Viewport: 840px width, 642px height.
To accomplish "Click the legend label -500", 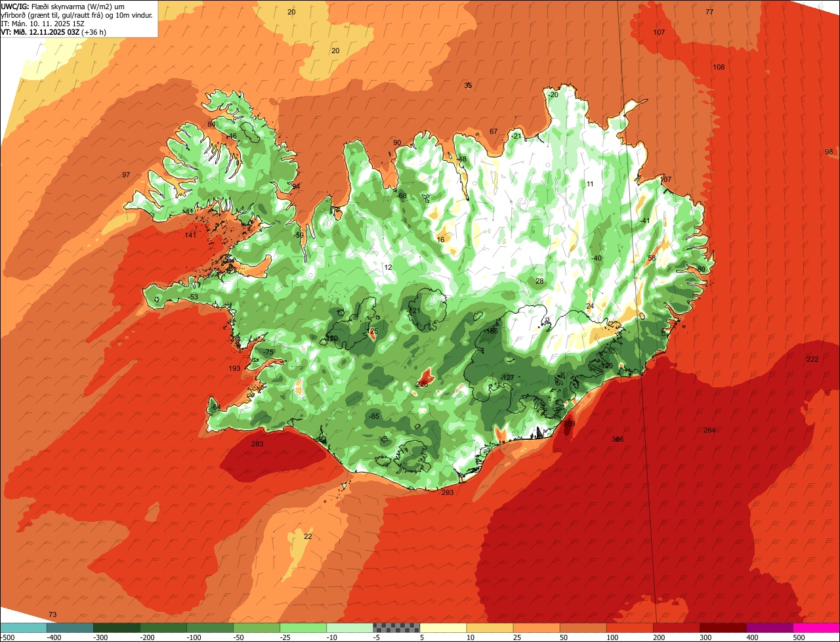I will [7, 637].
